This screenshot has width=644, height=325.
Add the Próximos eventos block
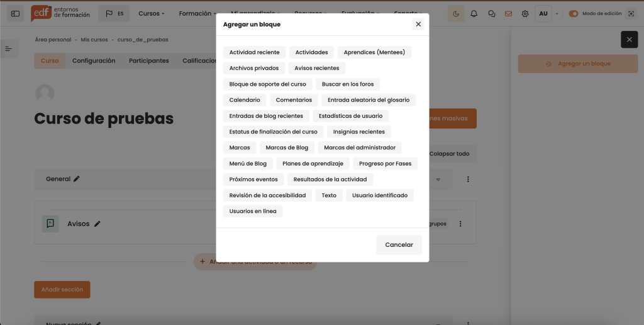[x=253, y=180]
